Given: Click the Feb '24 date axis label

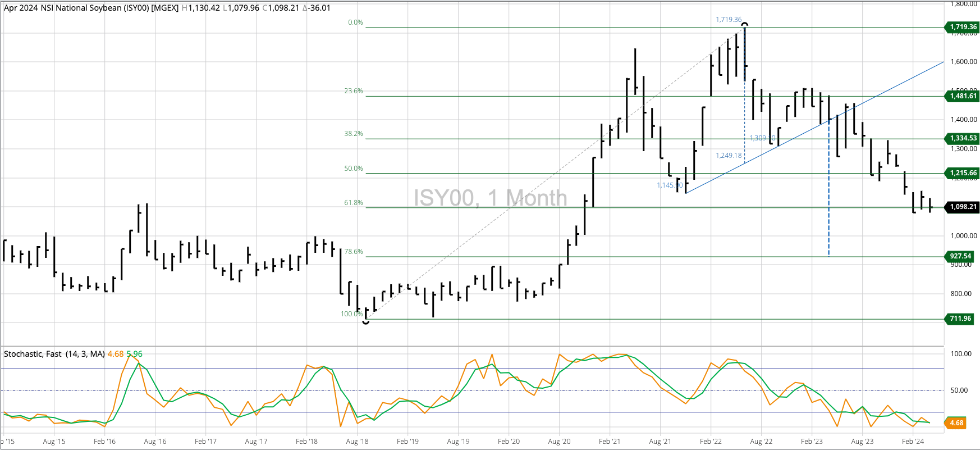Looking at the screenshot, I should tap(913, 442).
